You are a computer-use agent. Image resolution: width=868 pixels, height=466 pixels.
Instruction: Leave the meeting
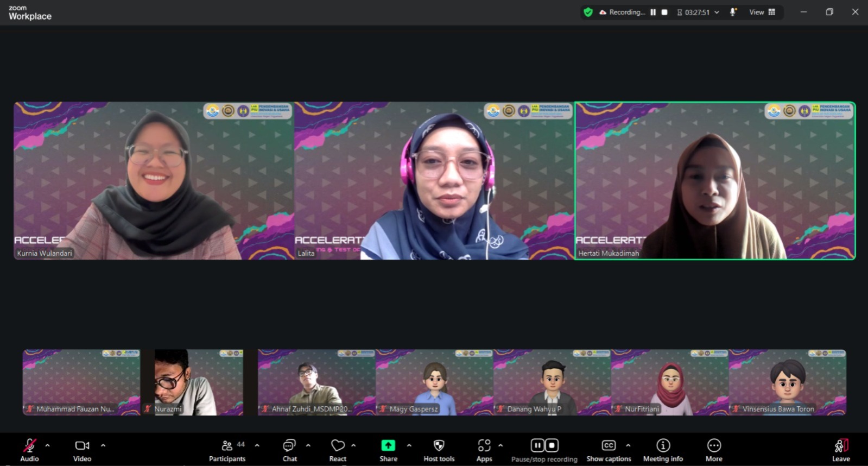(840, 450)
